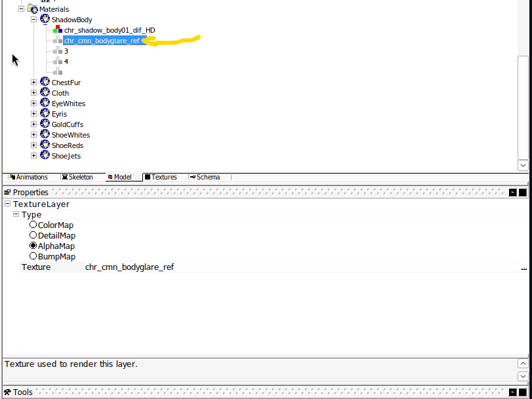Click the ShadowBody material icon
532x399 pixels.
click(x=45, y=20)
